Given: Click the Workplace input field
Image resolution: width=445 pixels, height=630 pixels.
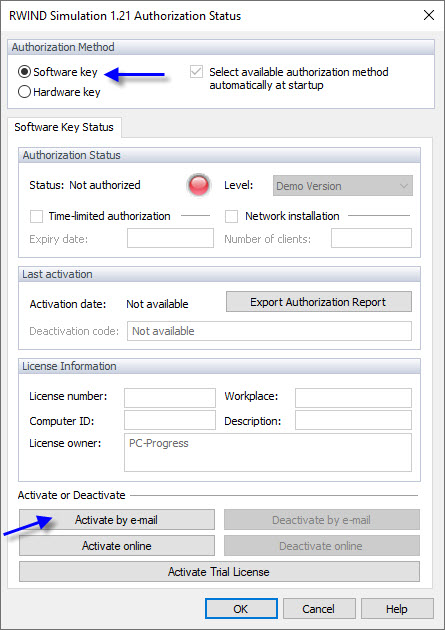Looking at the screenshot, I should pos(353,398).
